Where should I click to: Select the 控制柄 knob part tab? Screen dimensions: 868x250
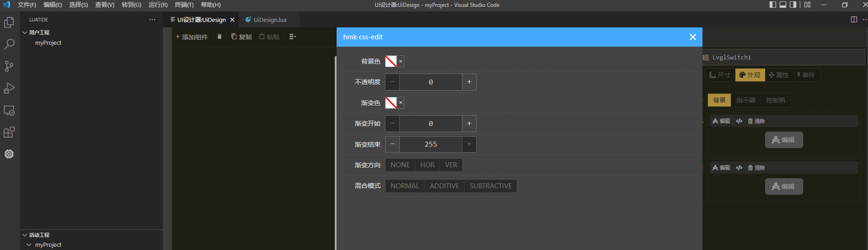tap(776, 100)
